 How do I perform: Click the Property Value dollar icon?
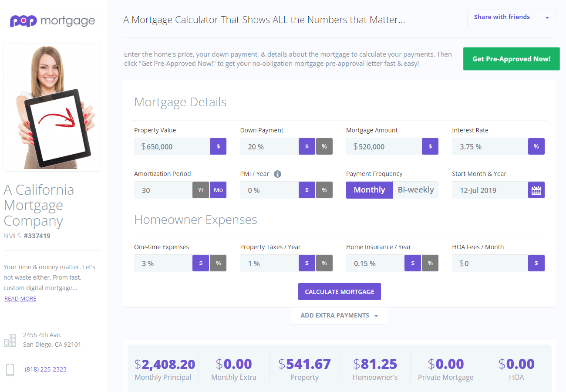click(x=218, y=146)
